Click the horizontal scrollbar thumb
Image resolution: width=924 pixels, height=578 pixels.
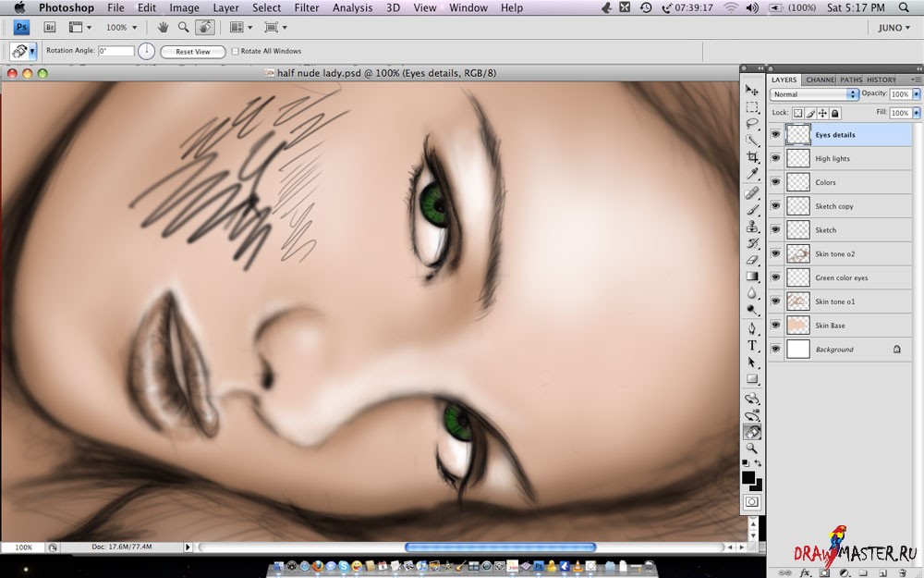click(x=500, y=547)
